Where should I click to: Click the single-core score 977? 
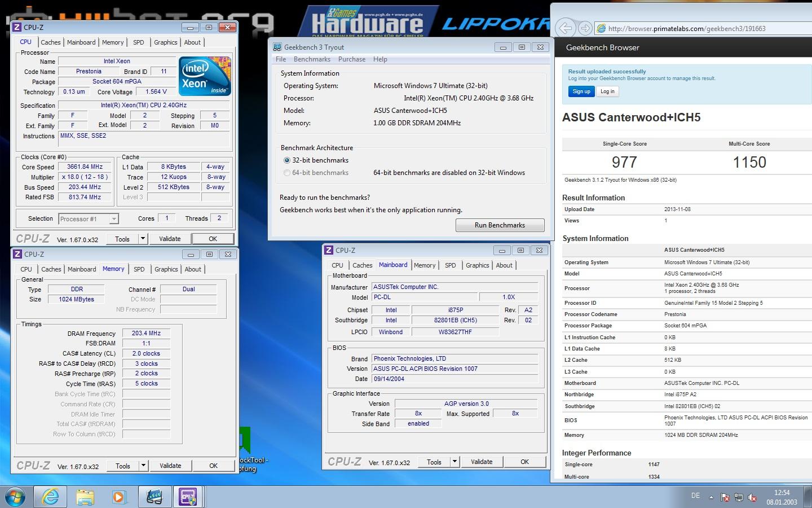click(x=624, y=162)
